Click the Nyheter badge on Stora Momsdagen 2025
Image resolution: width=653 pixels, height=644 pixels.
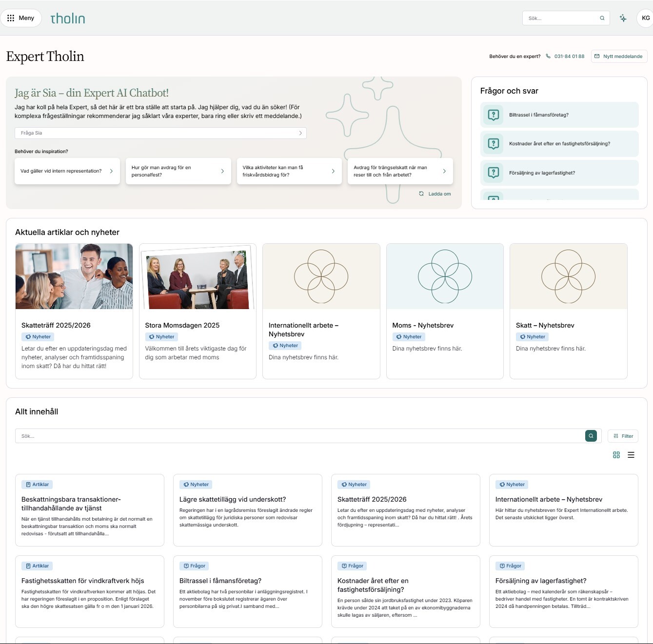162,336
